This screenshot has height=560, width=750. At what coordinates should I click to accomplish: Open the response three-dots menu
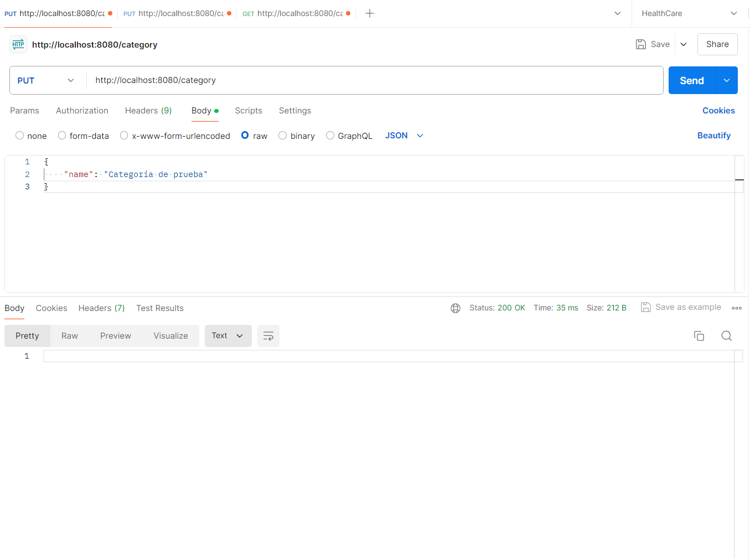(737, 308)
